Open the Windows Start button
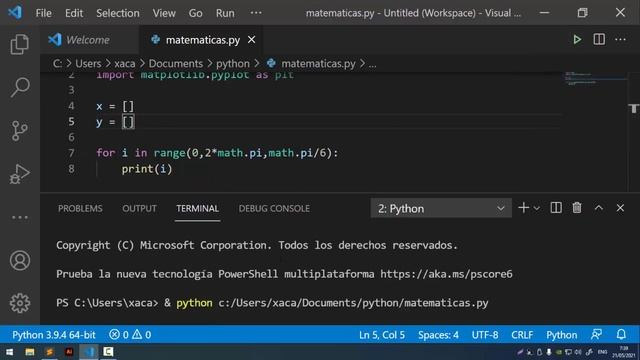The height and width of the screenshot is (360, 640). pyautogui.click(x=9, y=352)
